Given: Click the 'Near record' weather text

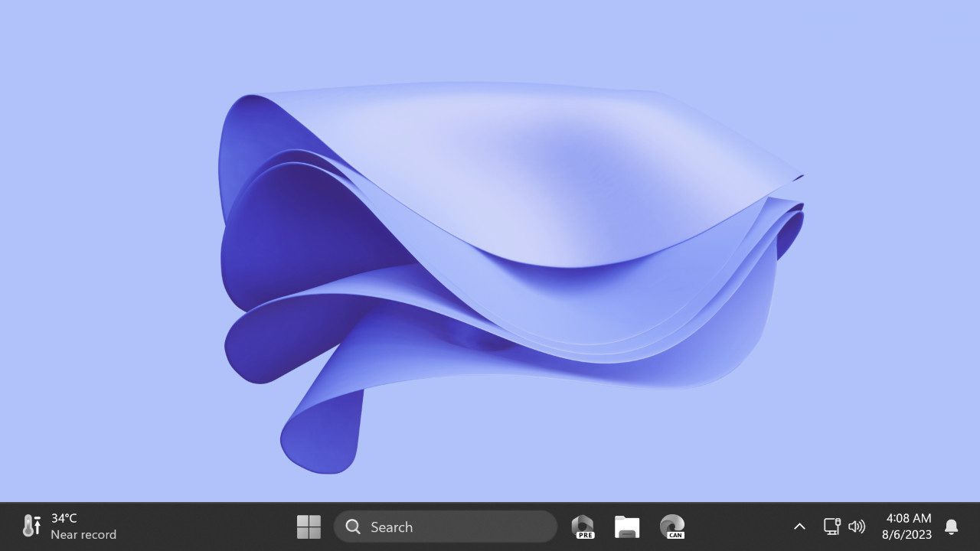Looking at the screenshot, I should (x=83, y=535).
